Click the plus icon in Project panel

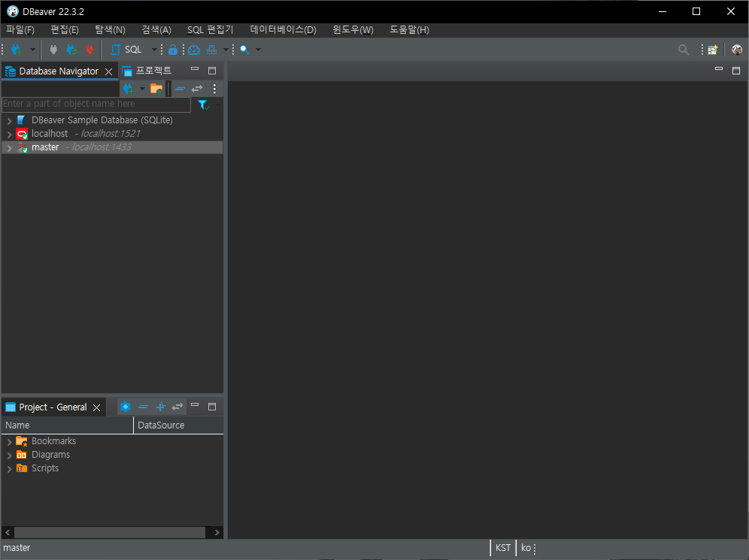160,407
